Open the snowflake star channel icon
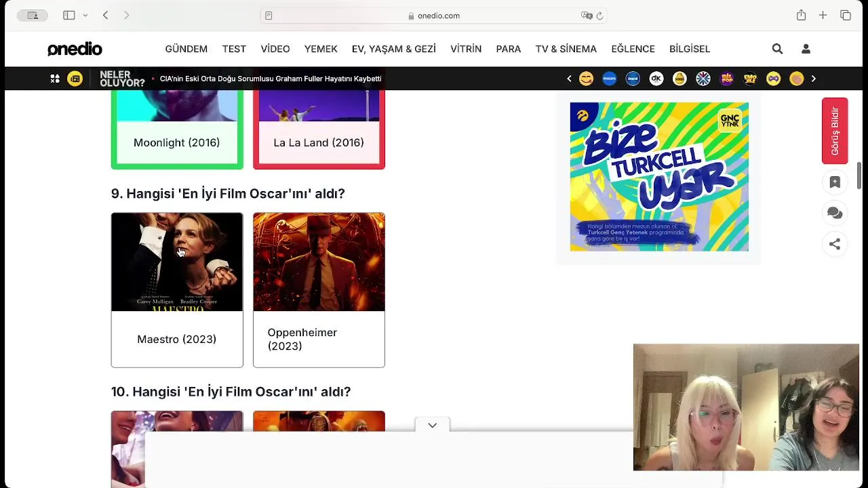The height and width of the screenshot is (488, 868). click(x=703, y=79)
